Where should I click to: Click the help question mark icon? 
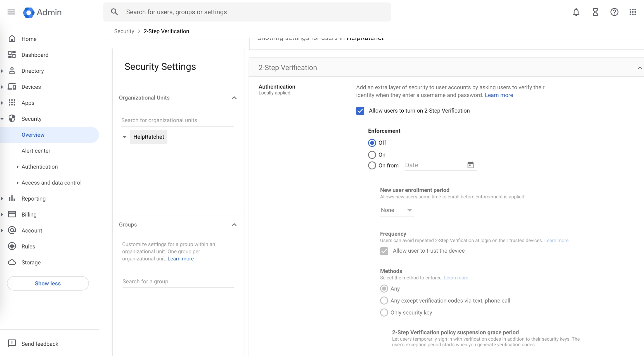[614, 12]
